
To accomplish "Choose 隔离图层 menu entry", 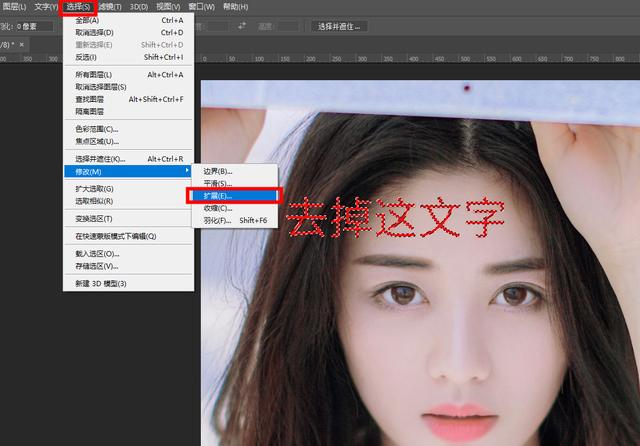I will pos(129,111).
